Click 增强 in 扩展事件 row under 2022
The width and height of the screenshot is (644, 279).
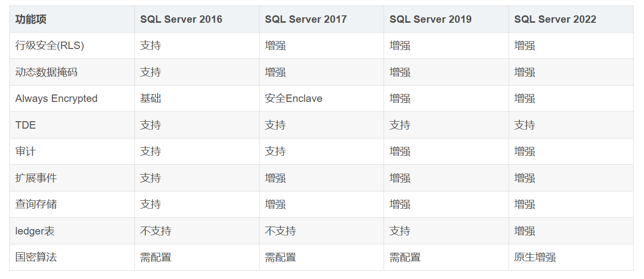(x=524, y=178)
